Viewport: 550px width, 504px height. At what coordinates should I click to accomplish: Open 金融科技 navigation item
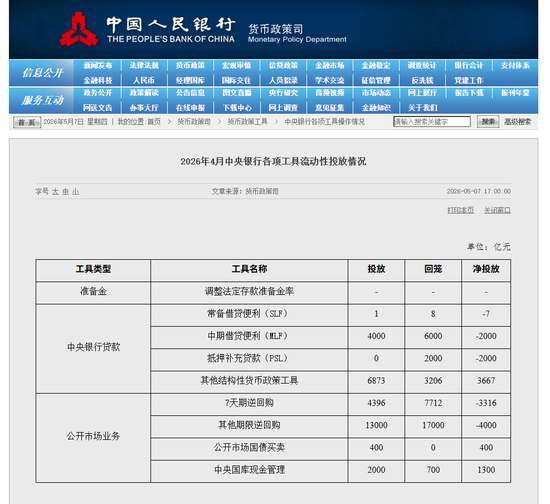click(x=98, y=80)
